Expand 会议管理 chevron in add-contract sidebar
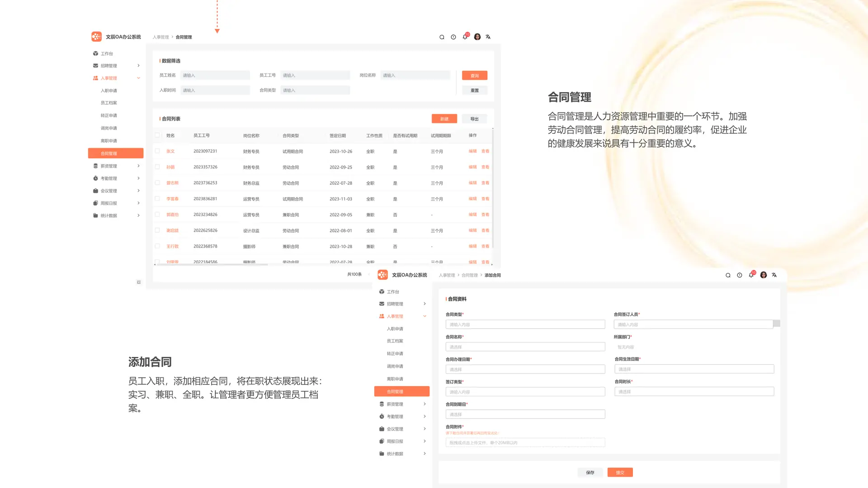The height and width of the screenshot is (488, 868). coord(425,429)
